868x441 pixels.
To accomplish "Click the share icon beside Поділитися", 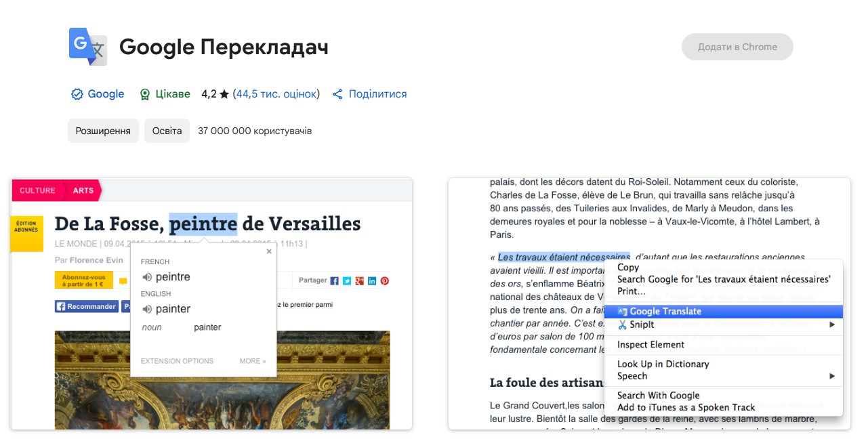I will 337,94.
